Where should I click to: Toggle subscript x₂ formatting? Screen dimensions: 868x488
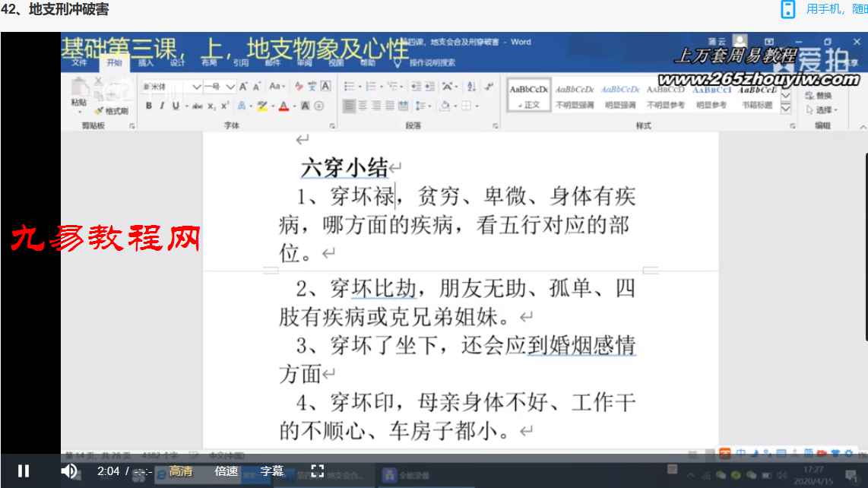[x=211, y=106]
